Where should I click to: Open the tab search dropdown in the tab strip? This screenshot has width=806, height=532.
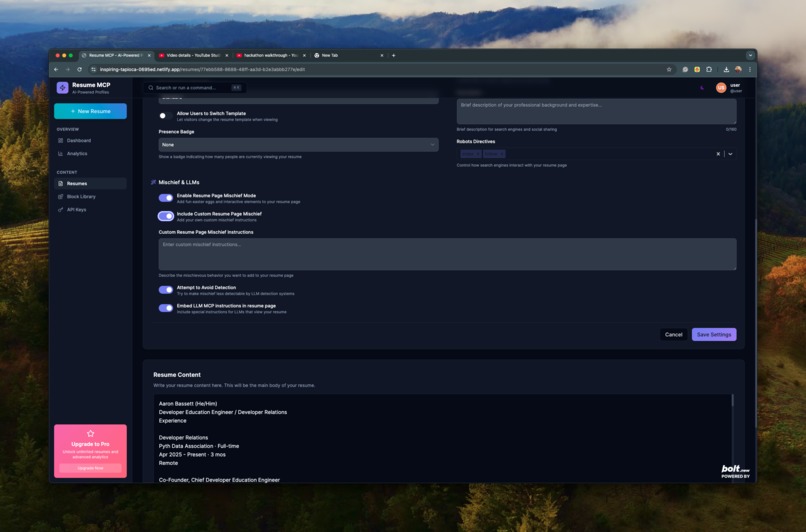750,56
